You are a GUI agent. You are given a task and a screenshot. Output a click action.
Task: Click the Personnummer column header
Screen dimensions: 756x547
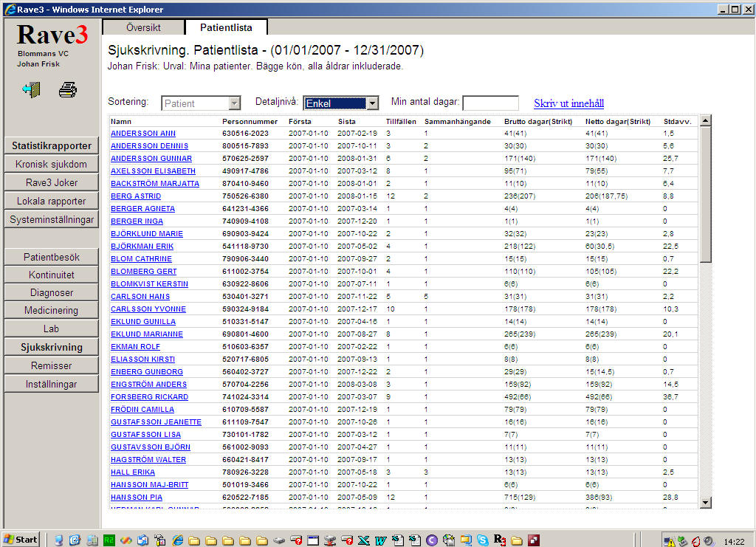(x=250, y=122)
